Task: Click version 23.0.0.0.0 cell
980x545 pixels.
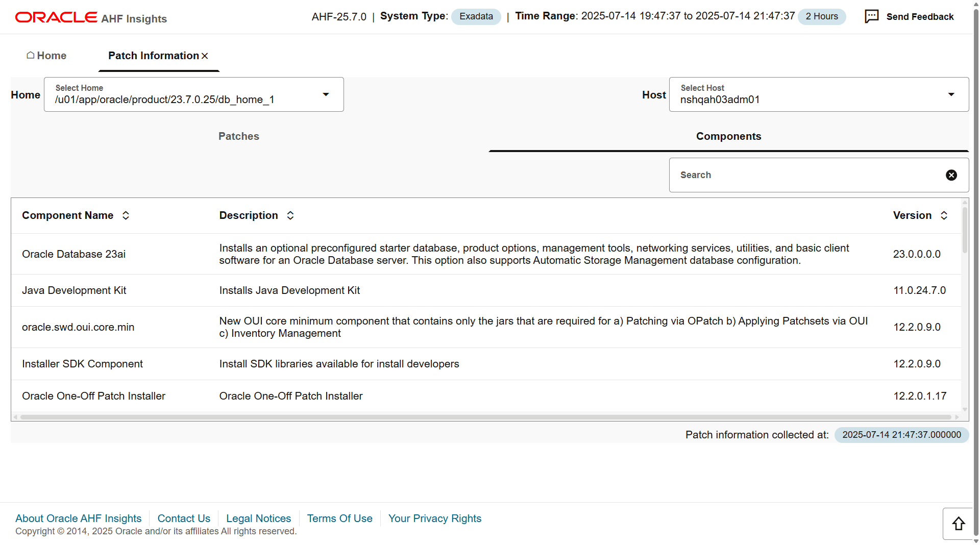Action: coord(917,254)
